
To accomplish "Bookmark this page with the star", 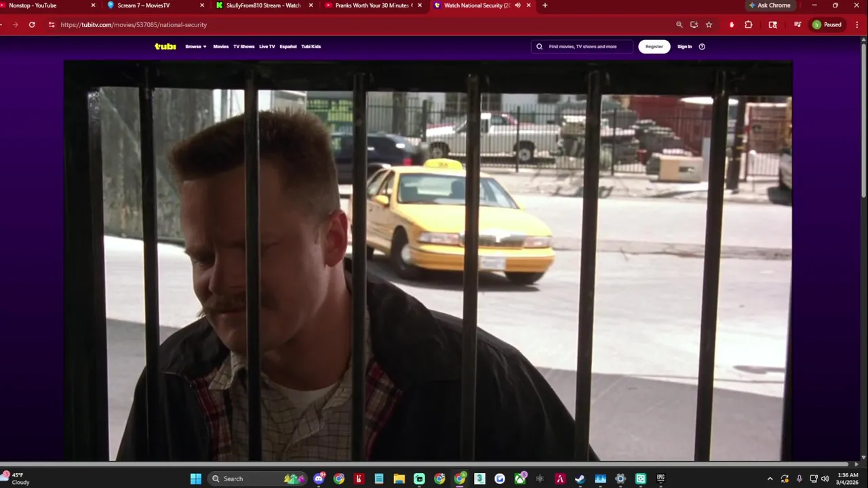I will coord(709,24).
